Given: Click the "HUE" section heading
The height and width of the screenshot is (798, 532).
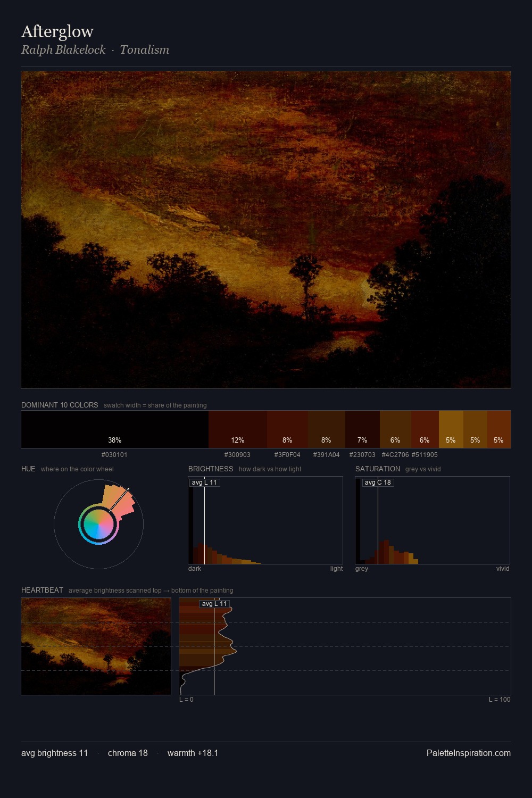Looking at the screenshot, I should (x=28, y=469).
